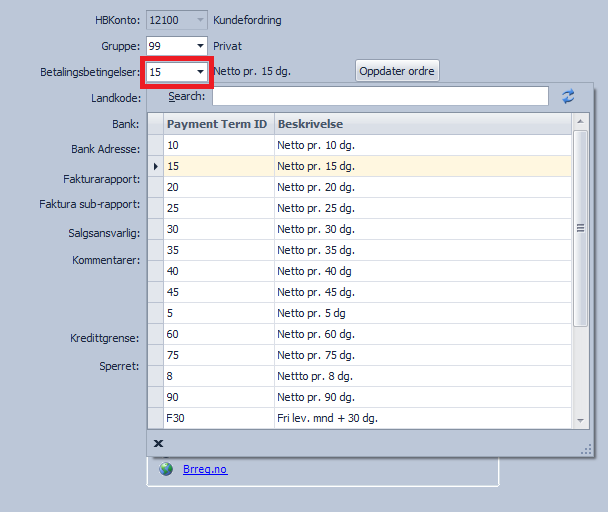Open the HBKonto dropdown
The height and width of the screenshot is (512, 608).
click(x=200, y=20)
